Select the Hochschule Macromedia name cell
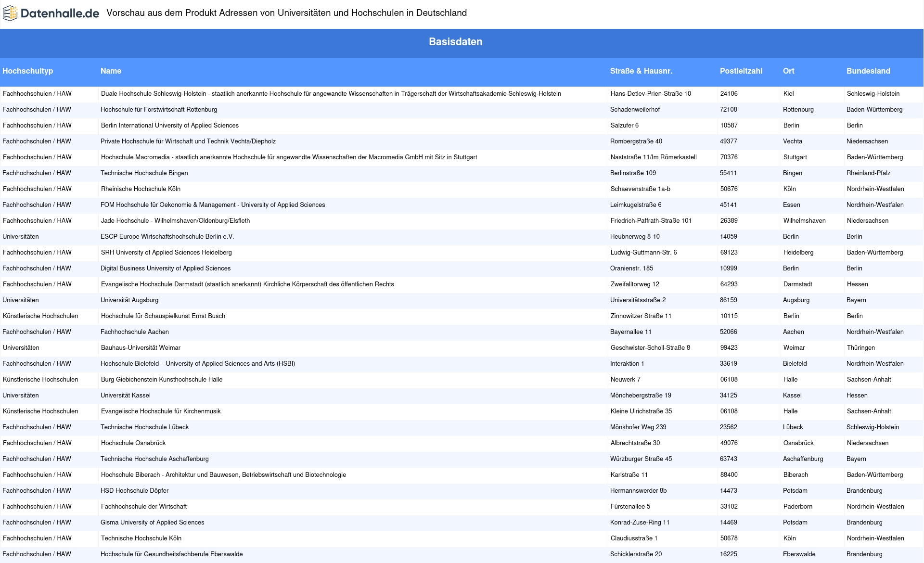The width and height of the screenshot is (924, 563). 289,157
